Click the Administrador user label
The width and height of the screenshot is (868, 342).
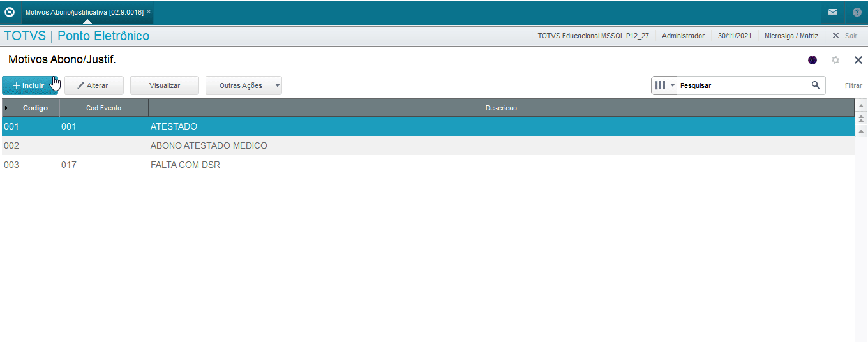683,36
